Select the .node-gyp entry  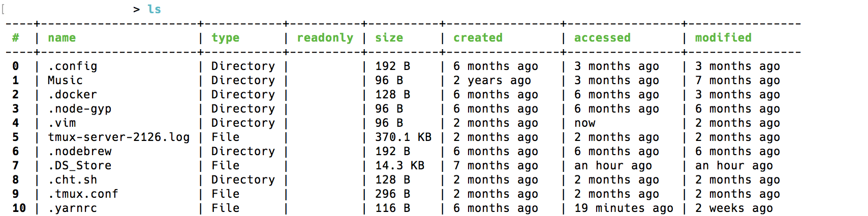click(x=79, y=109)
